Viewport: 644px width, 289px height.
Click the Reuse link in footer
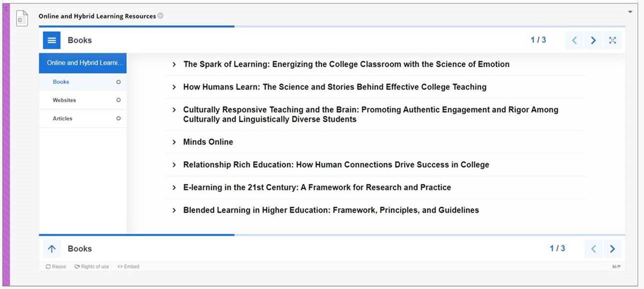click(x=55, y=266)
